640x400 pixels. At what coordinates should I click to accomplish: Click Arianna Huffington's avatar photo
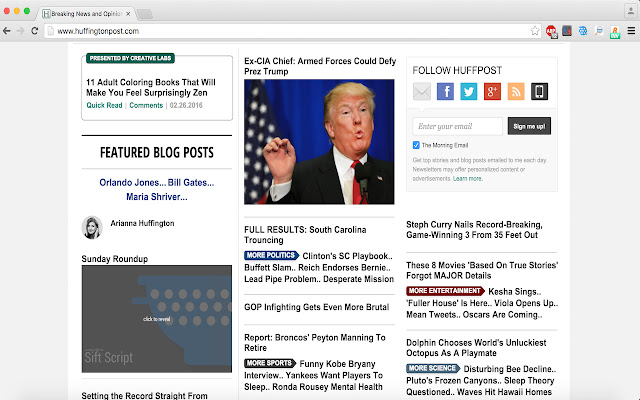click(92, 227)
